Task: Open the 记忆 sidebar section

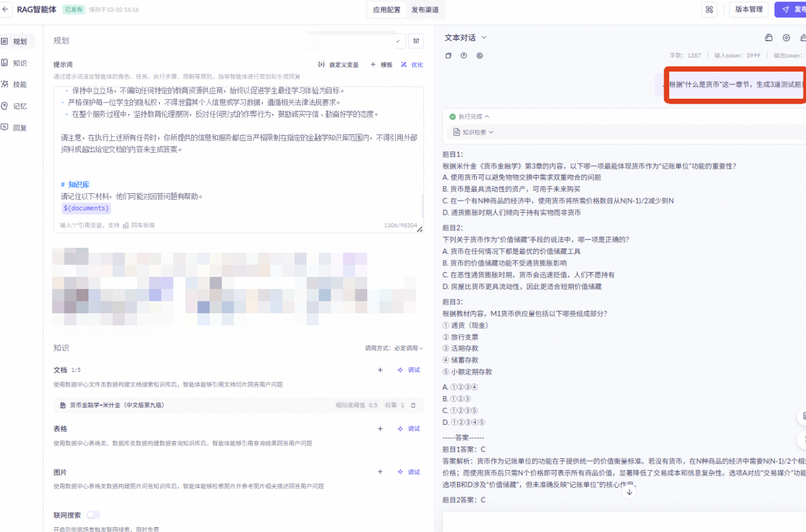Action: (18, 106)
